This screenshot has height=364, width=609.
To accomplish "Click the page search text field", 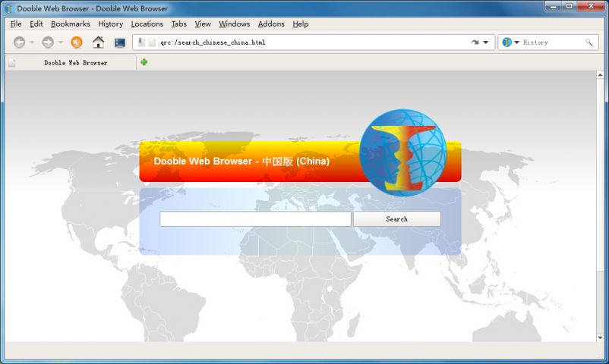I will 255,219.
